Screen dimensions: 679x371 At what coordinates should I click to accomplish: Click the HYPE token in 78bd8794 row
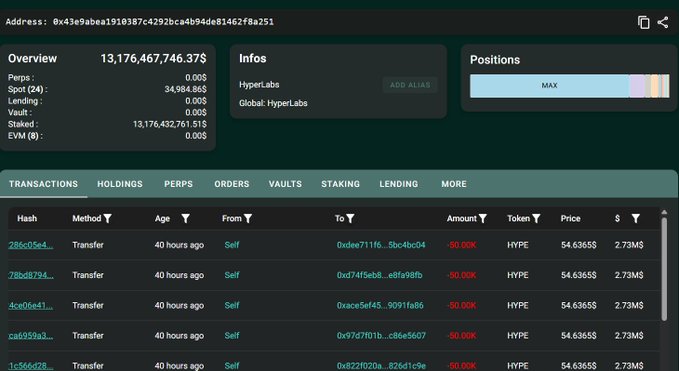[x=517, y=275]
